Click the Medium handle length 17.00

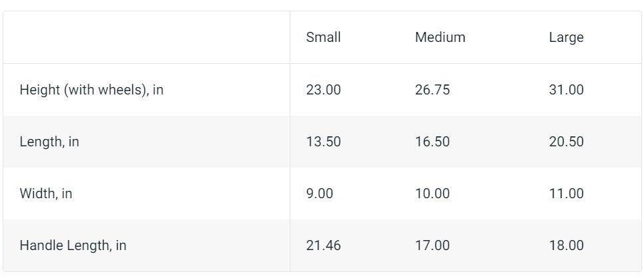[x=432, y=246]
